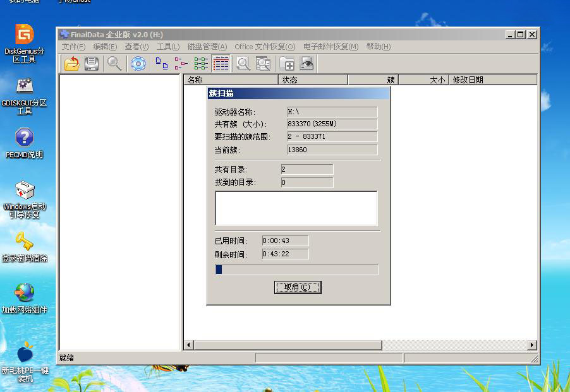Click the folder with plus icon
The width and height of the screenshot is (570, 392).
click(x=287, y=64)
